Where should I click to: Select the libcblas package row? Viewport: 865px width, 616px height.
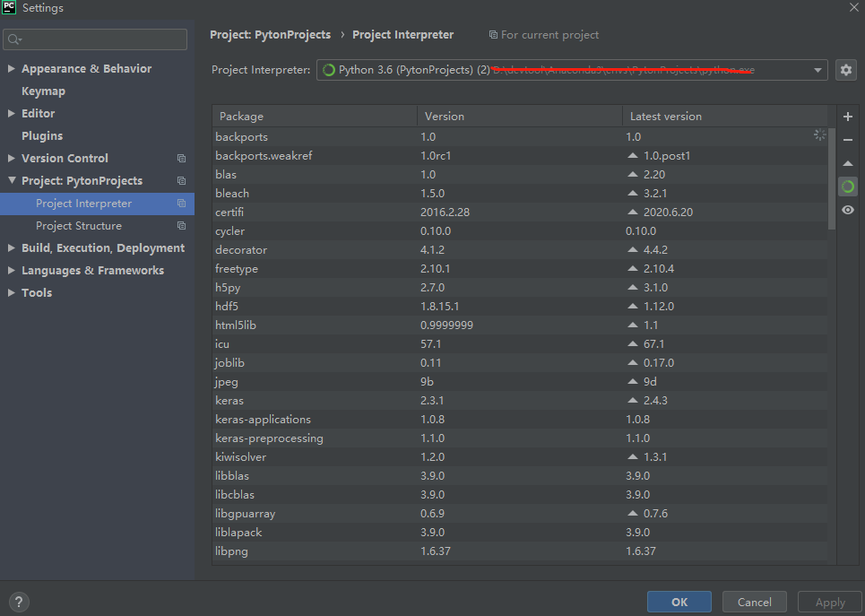click(x=520, y=495)
